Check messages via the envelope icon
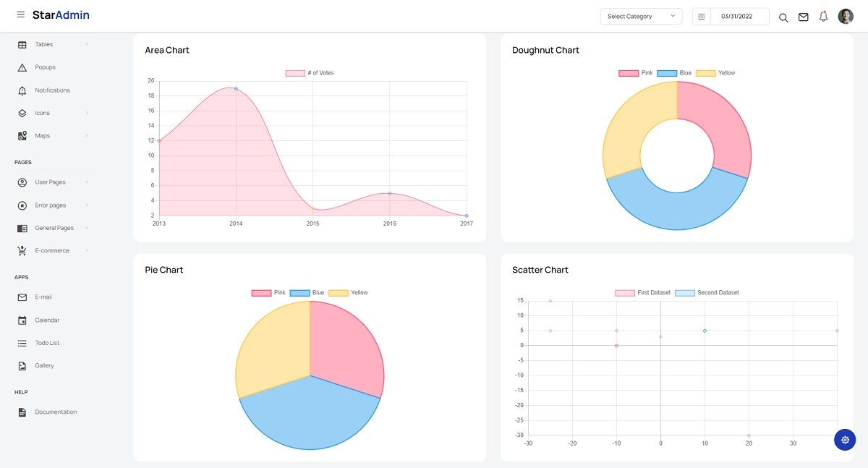This screenshot has height=468, width=868. click(x=803, y=16)
